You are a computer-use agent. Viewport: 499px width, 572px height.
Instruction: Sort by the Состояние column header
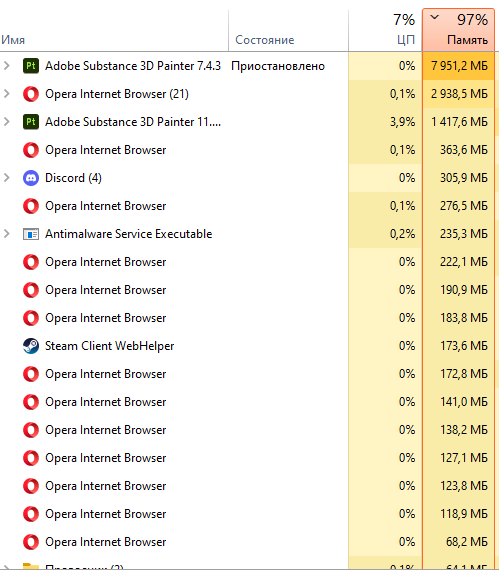coord(288,30)
